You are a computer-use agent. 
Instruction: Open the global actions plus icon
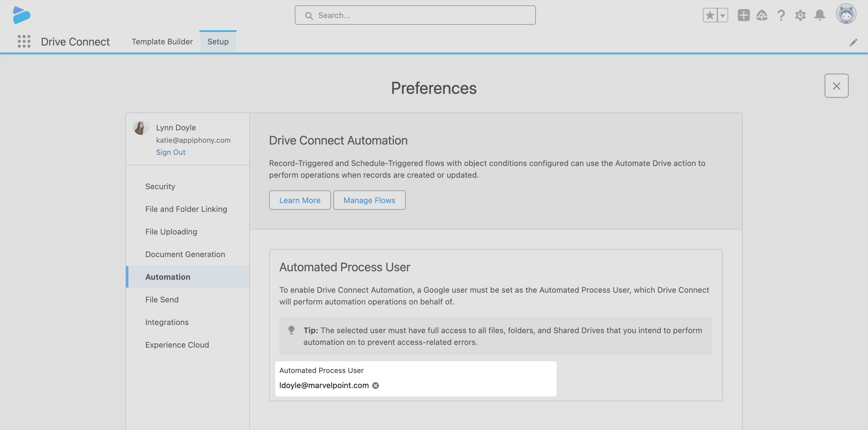743,15
